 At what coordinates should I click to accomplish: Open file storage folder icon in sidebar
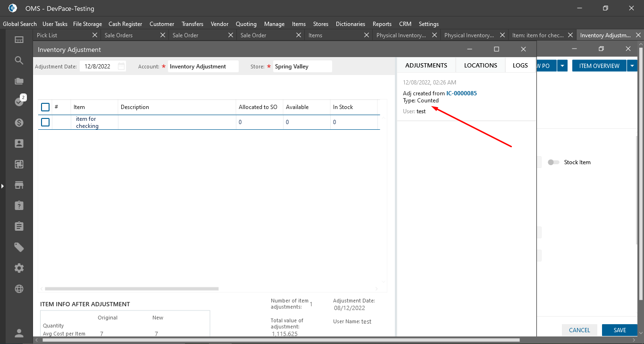click(x=19, y=81)
